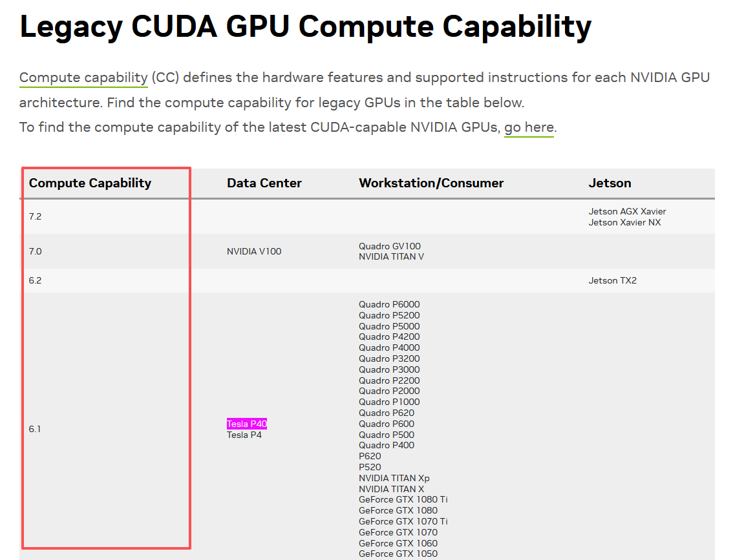Screen dimensions: 755x560
Task: Click "NVIDIA TITAN V" entry
Action: tap(391, 256)
